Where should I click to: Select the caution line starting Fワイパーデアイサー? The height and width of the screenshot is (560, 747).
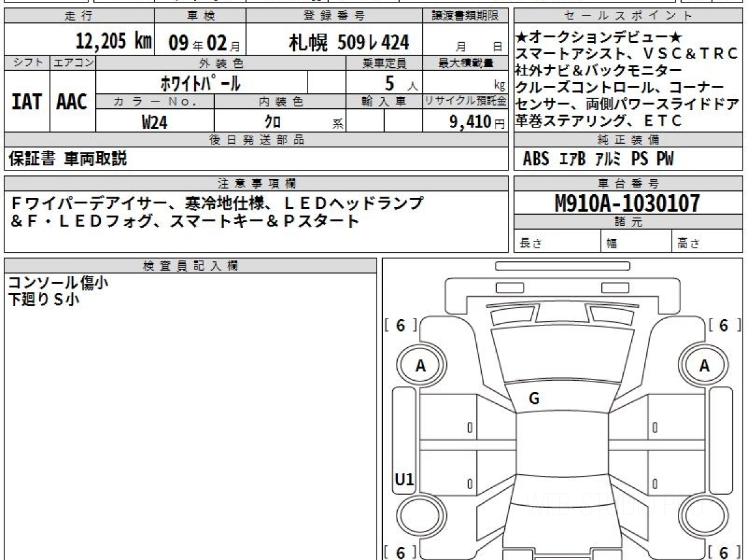point(217,203)
